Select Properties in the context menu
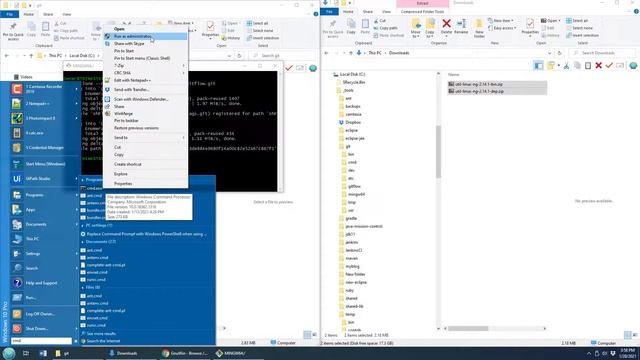The width and height of the screenshot is (640, 360). [145, 184]
